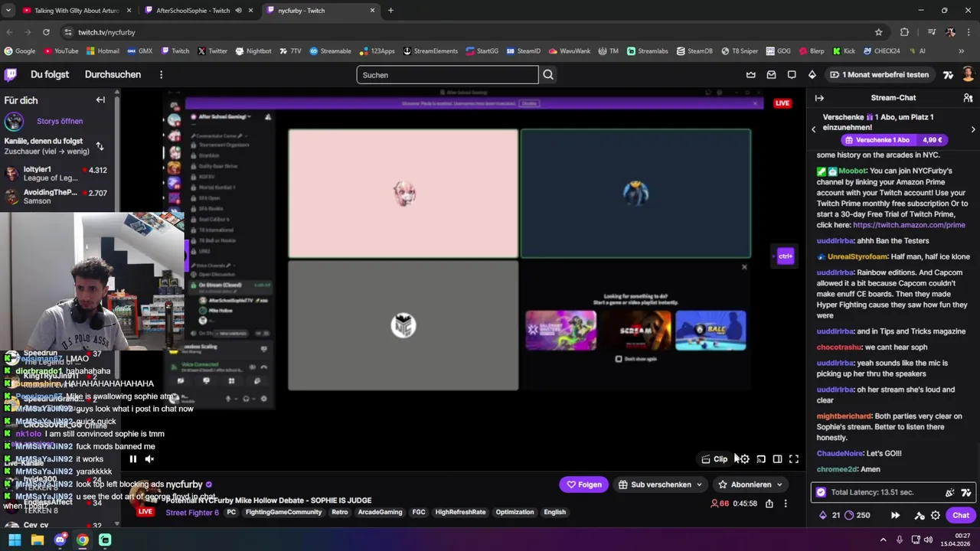The width and height of the screenshot is (980, 551).
Task: Select the ArcadeGaming tag
Action: pos(380,512)
